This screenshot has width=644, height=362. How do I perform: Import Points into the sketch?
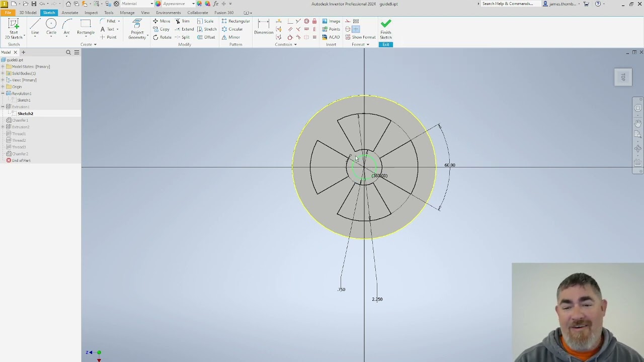[x=331, y=29]
